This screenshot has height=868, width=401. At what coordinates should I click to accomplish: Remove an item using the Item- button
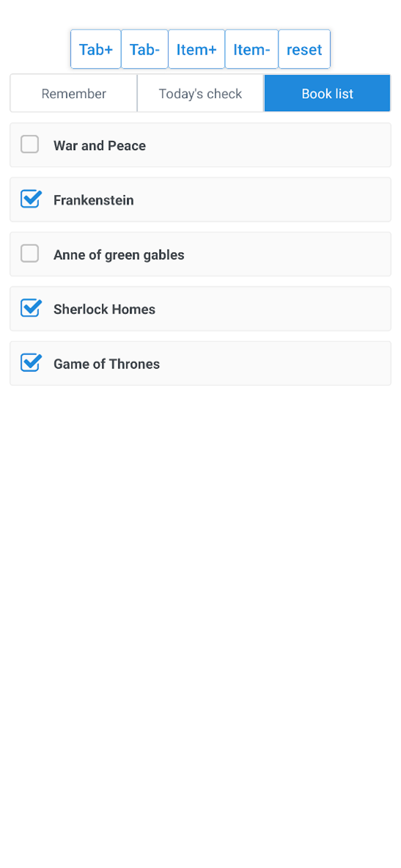(252, 49)
